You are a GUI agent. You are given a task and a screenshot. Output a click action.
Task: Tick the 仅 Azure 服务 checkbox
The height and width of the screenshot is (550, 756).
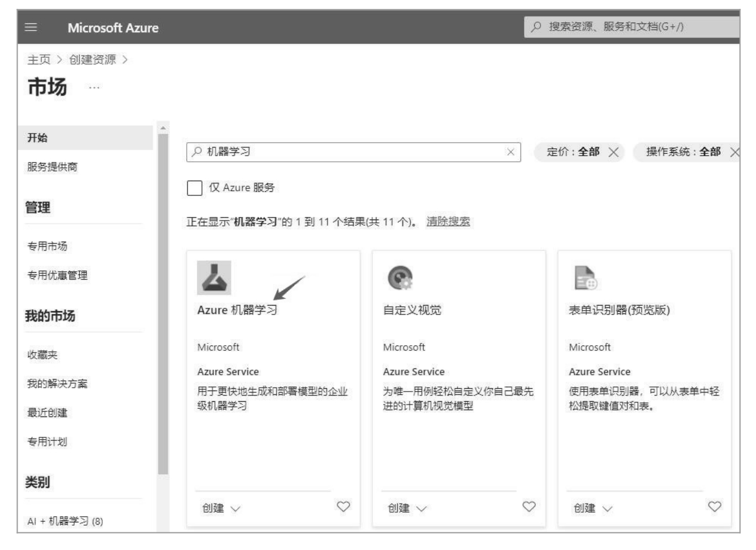[x=195, y=188]
